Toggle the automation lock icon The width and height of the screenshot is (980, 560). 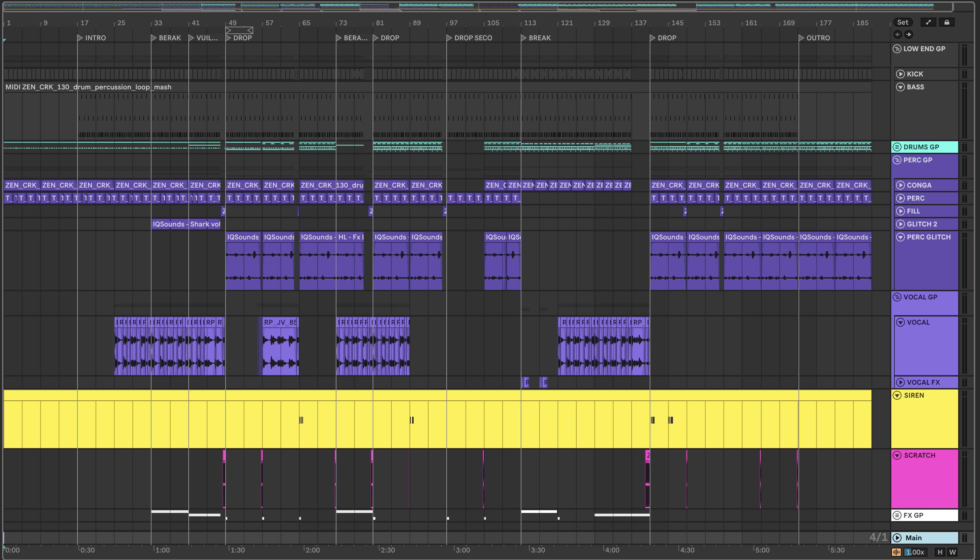coord(947,22)
